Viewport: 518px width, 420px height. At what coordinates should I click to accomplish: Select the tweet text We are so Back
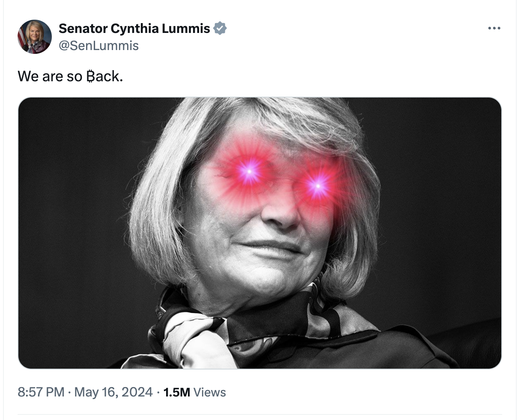(x=70, y=76)
